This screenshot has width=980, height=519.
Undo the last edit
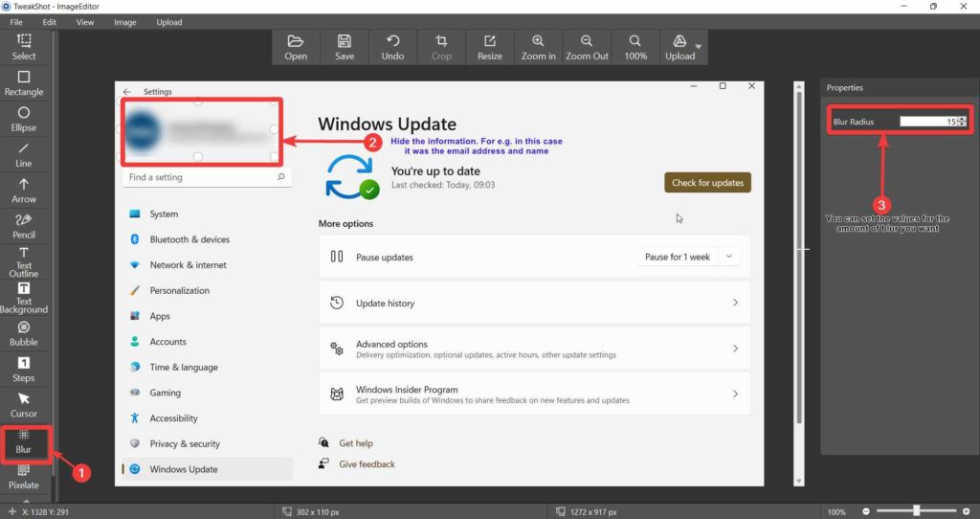point(392,48)
